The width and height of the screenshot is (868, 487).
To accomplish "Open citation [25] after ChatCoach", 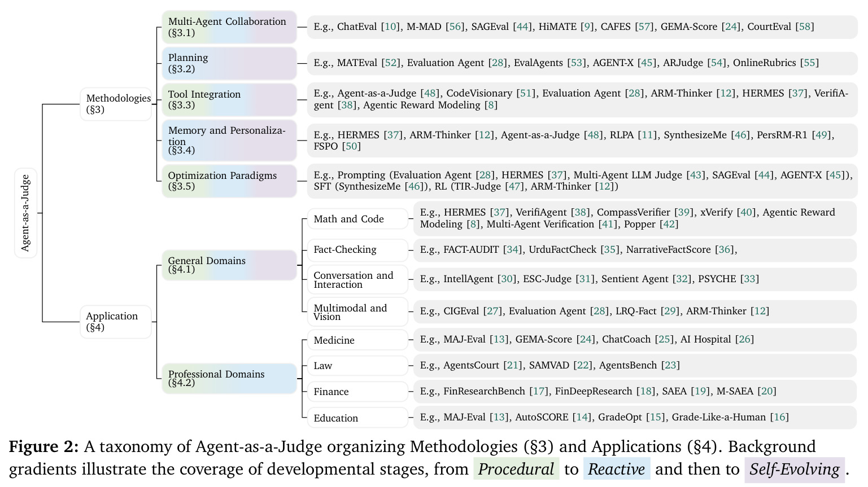I will (x=664, y=339).
